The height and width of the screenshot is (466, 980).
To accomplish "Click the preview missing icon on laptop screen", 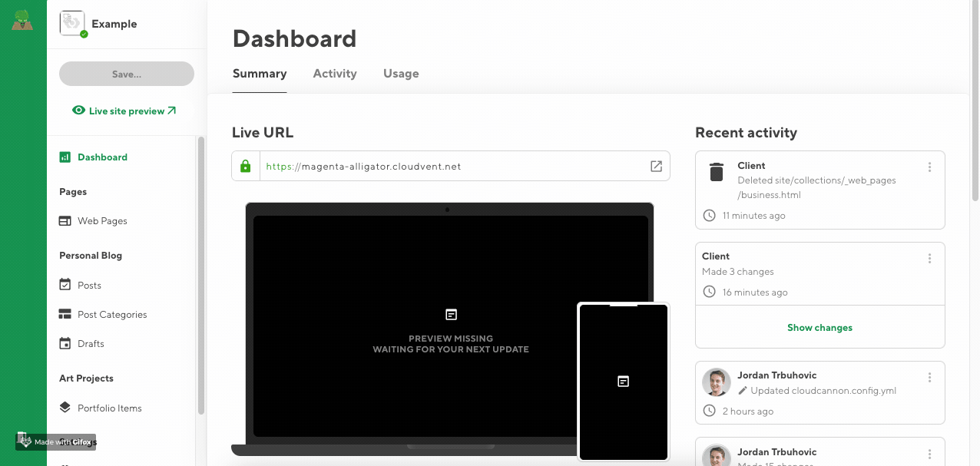I will 452,315.
